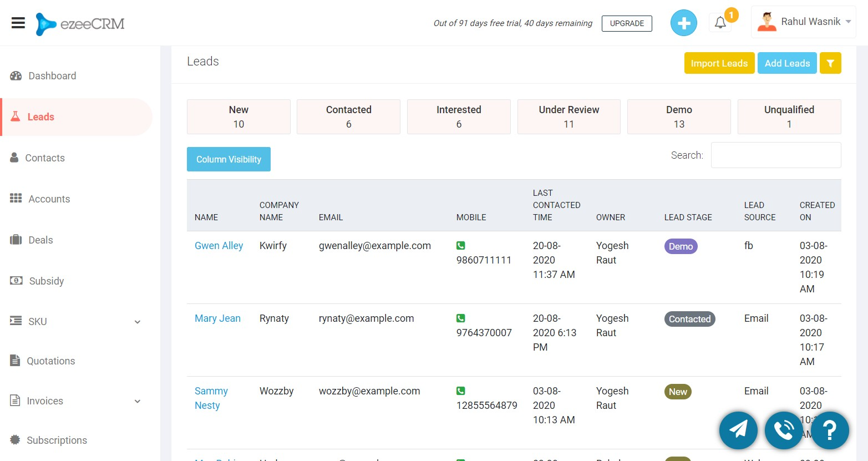Open the Rahul Wasnik user dropdown arrow
The height and width of the screenshot is (461, 868).
coord(848,22)
